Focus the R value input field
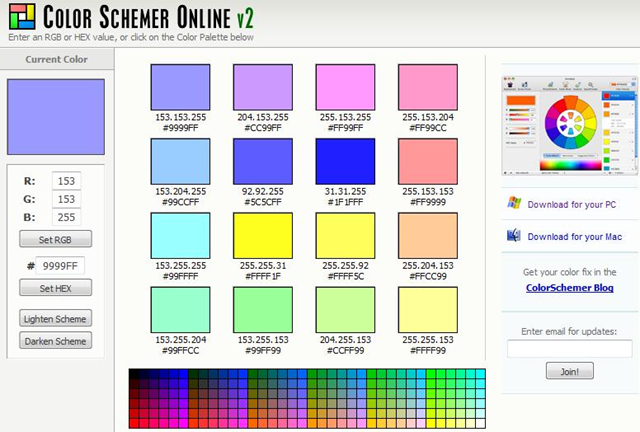The image size is (640, 432). click(66, 181)
